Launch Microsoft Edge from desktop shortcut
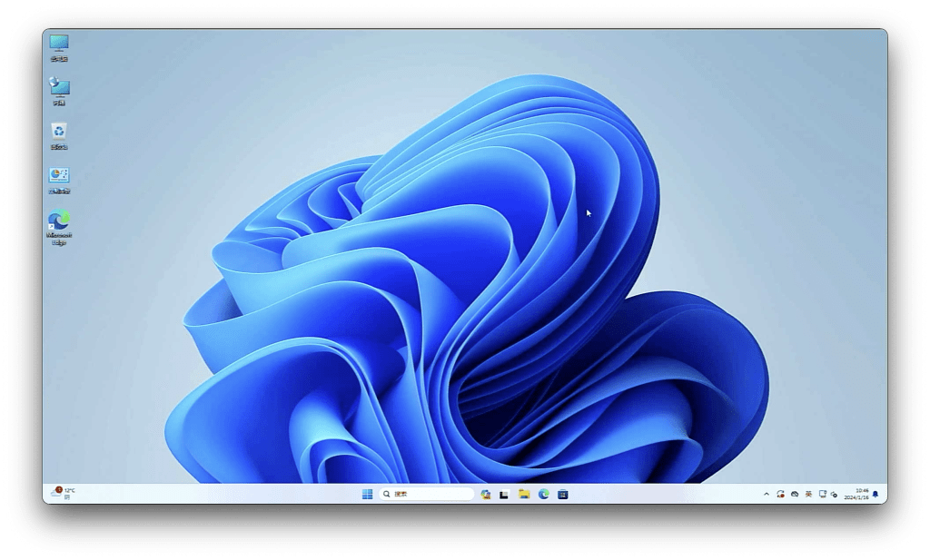The image size is (930, 560). (x=59, y=223)
